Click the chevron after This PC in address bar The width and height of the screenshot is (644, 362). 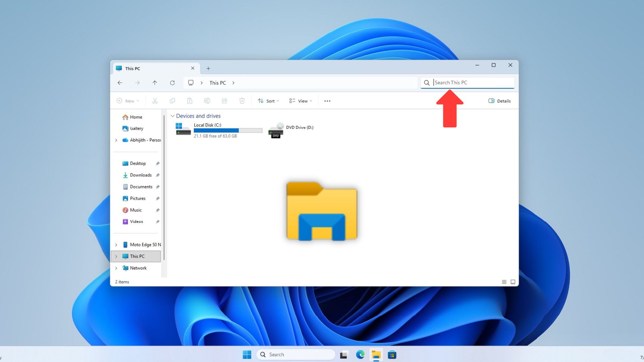[233, 83]
